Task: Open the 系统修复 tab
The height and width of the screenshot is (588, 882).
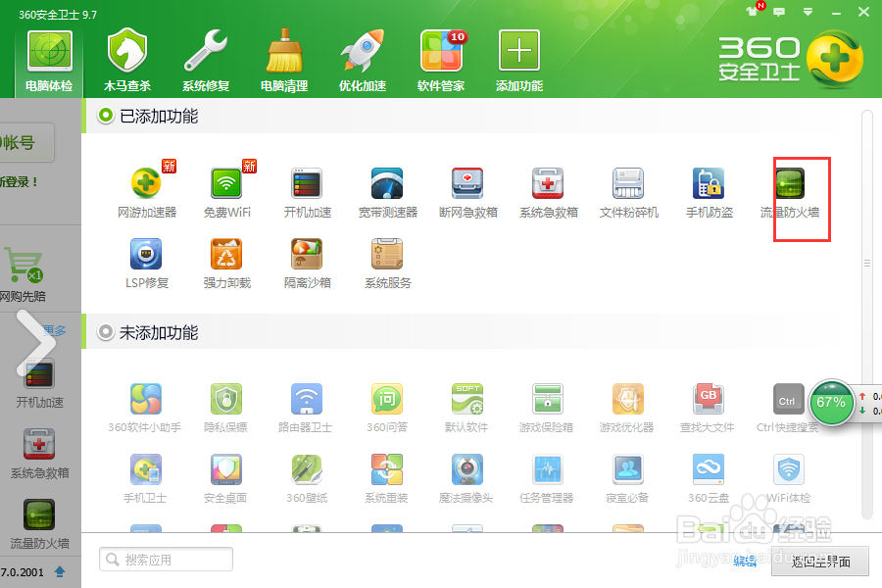Action: [206, 62]
